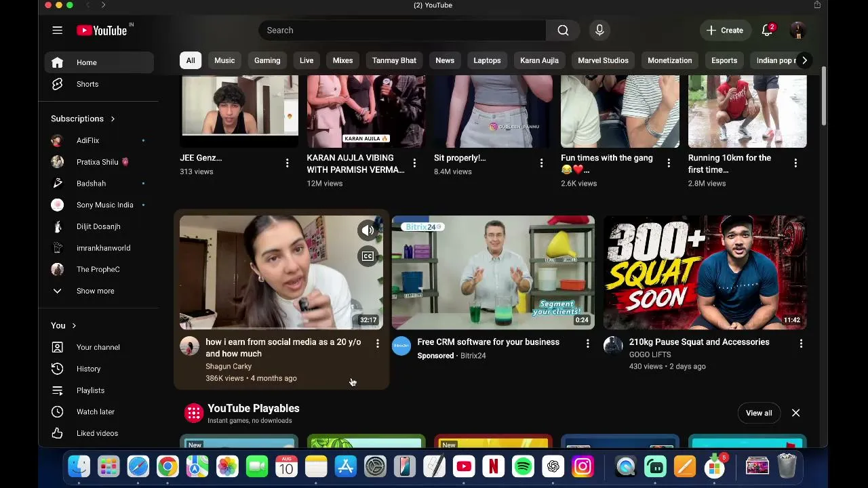This screenshot has width=868, height=488.
Task: Open the Pratixa Shilu subscription channel
Action: (99, 162)
